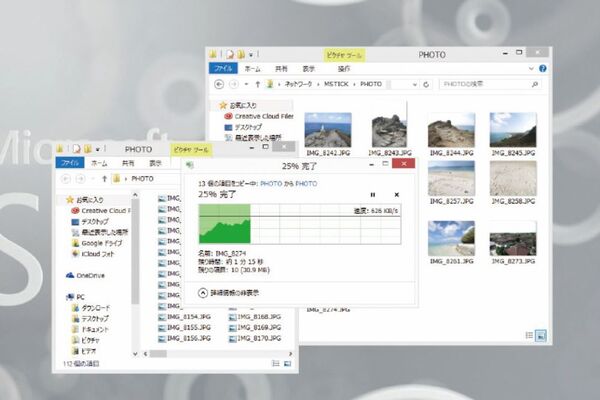Viewport: 600px width, 400px height.
Task: Click source PHOTO link in copy dialog
Action: (x=271, y=184)
